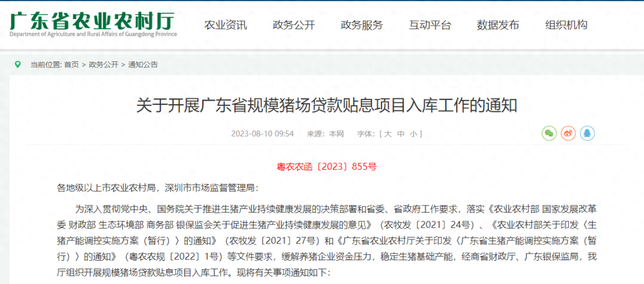Click the article title heading

coord(327,106)
